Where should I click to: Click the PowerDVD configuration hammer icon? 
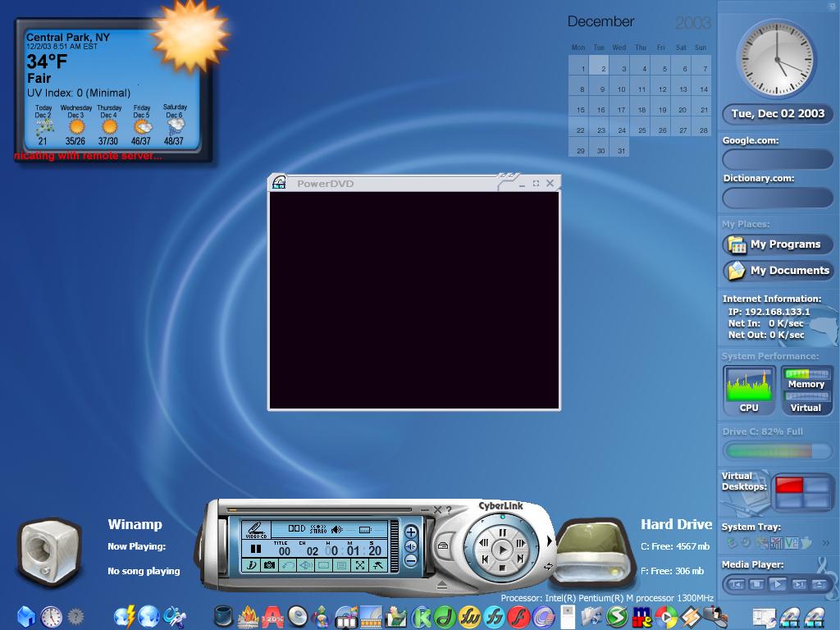point(378,565)
